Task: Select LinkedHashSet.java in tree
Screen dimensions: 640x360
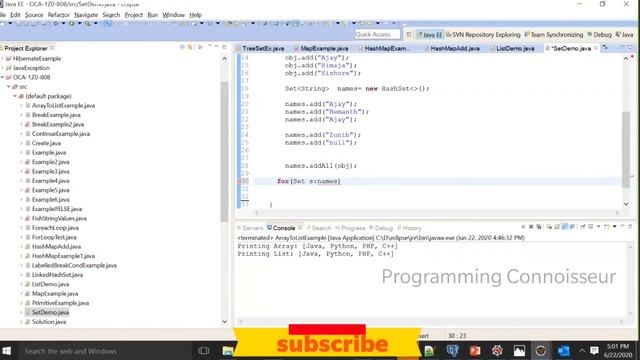Action: pos(57,275)
